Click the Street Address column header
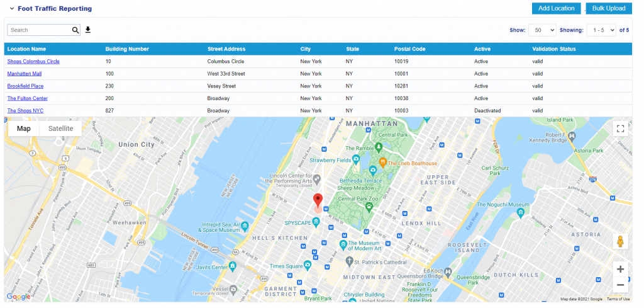The image size is (644, 308). 226,49
